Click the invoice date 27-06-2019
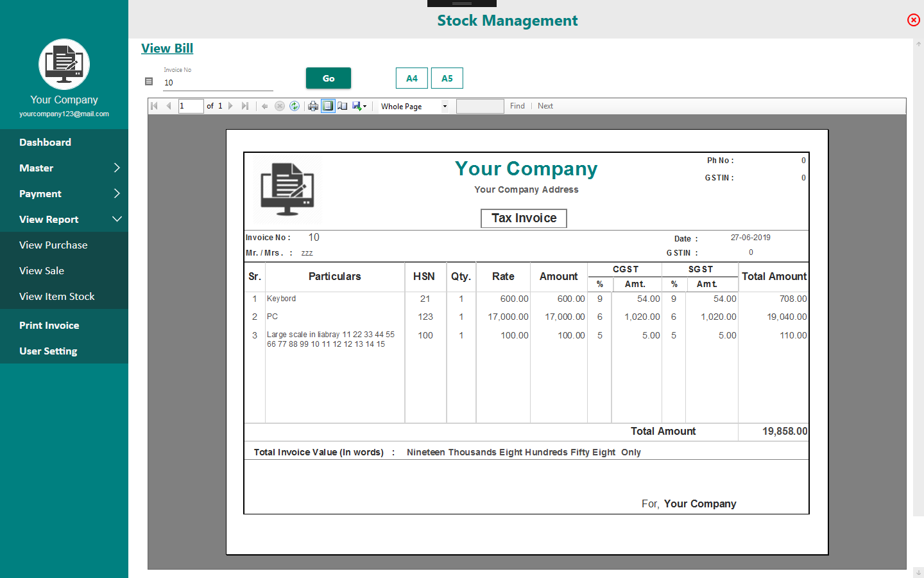 click(x=750, y=238)
